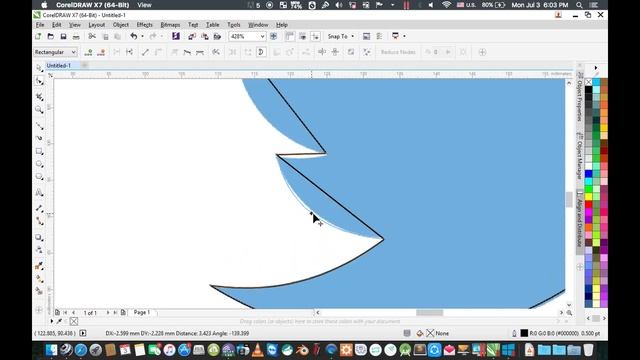Click the Cut scissors icon
Image resolution: width=640 pixels, height=360 pixels.
point(92,36)
